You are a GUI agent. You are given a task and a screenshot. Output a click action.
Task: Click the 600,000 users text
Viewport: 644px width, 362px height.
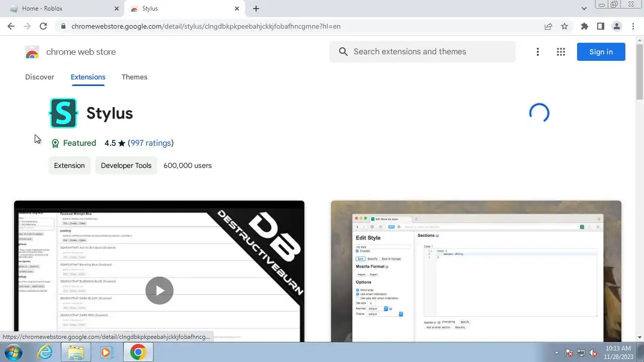point(188,165)
